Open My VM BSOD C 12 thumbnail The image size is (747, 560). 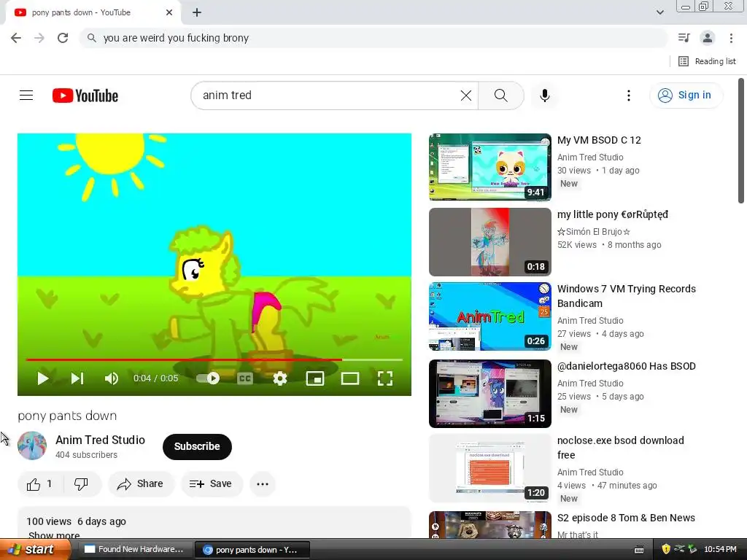coord(489,167)
